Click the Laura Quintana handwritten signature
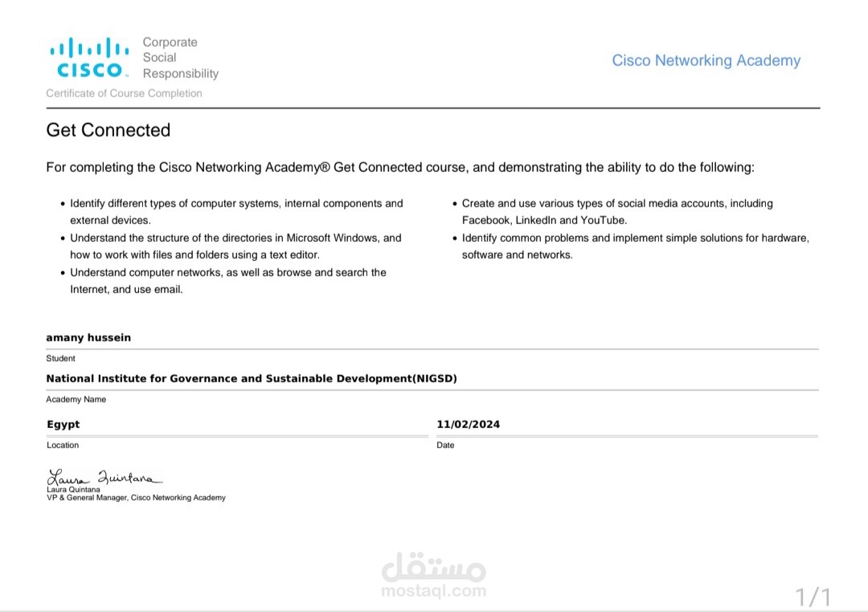 (104, 477)
